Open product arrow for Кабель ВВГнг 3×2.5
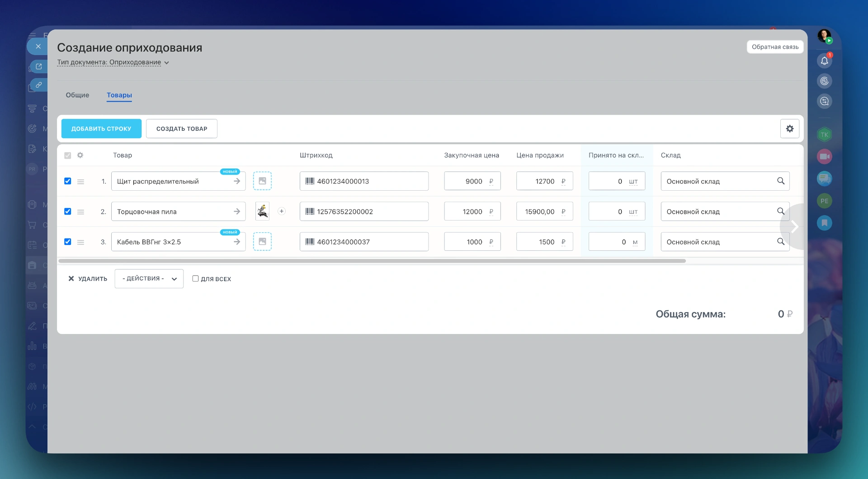The height and width of the screenshot is (479, 868). 236,242
